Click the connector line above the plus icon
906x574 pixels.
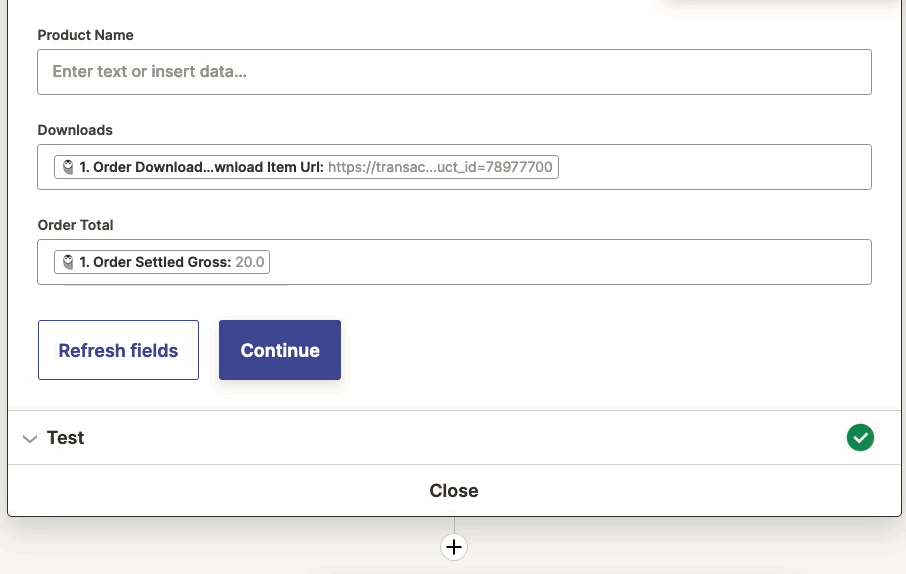(454, 525)
